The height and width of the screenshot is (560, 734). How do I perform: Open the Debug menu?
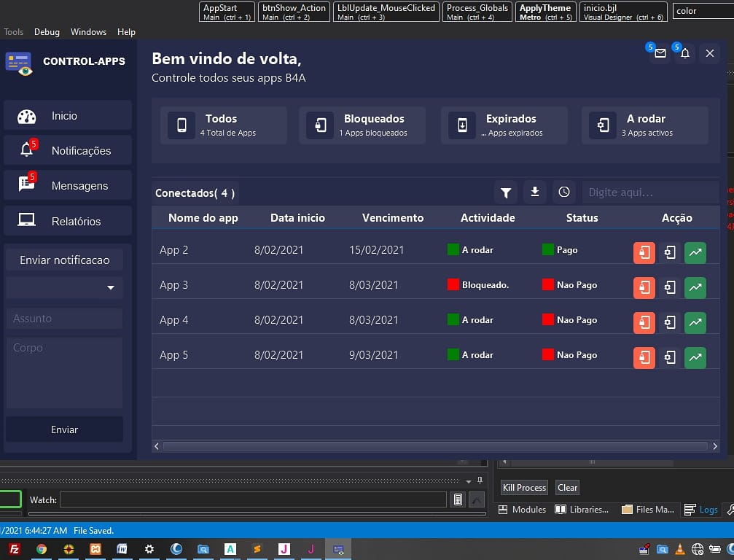tap(47, 32)
